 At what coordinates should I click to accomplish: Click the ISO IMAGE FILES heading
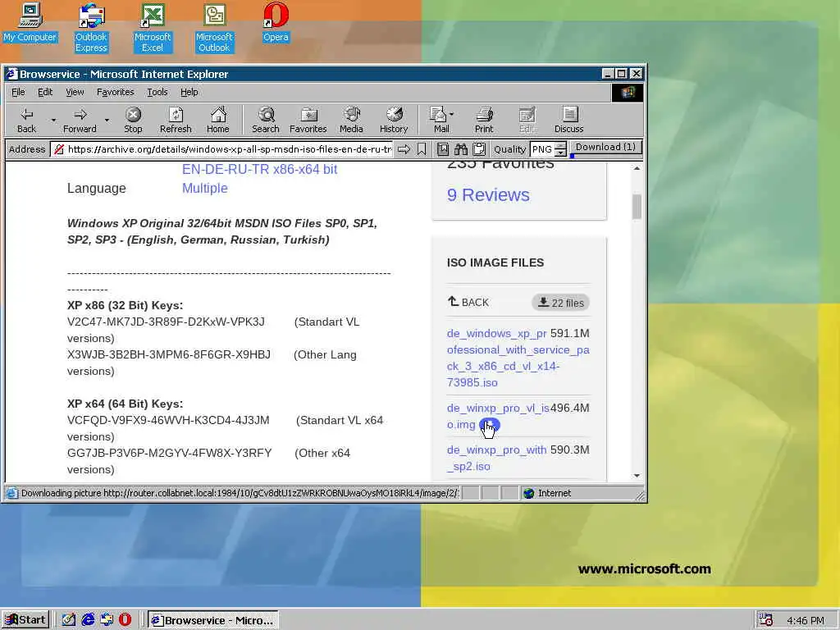coord(495,262)
